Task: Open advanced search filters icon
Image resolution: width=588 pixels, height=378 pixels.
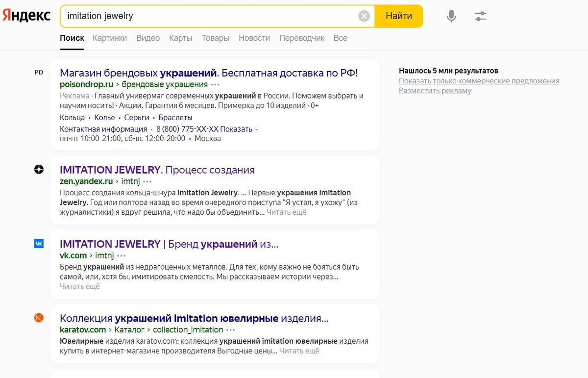Action: (x=480, y=16)
